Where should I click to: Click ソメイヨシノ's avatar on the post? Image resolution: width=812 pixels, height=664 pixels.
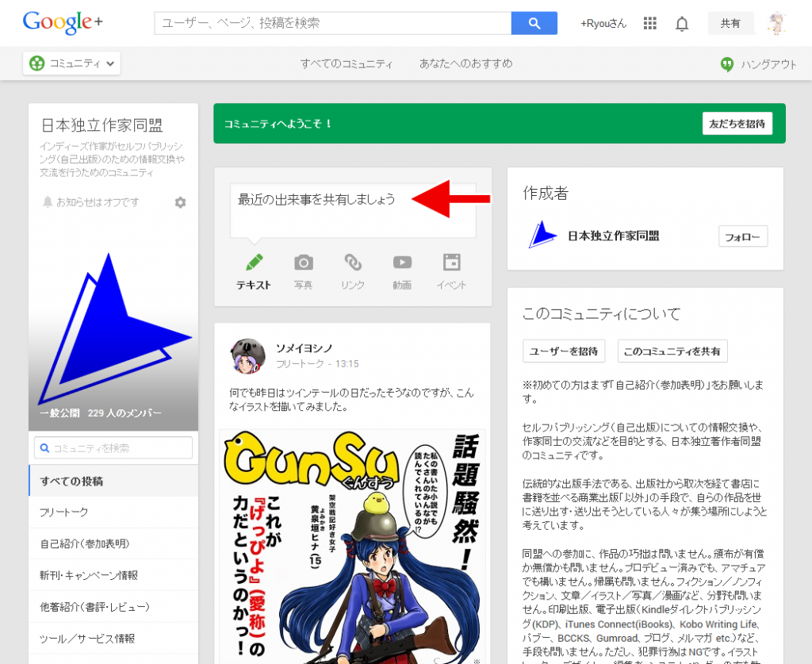[247, 356]
